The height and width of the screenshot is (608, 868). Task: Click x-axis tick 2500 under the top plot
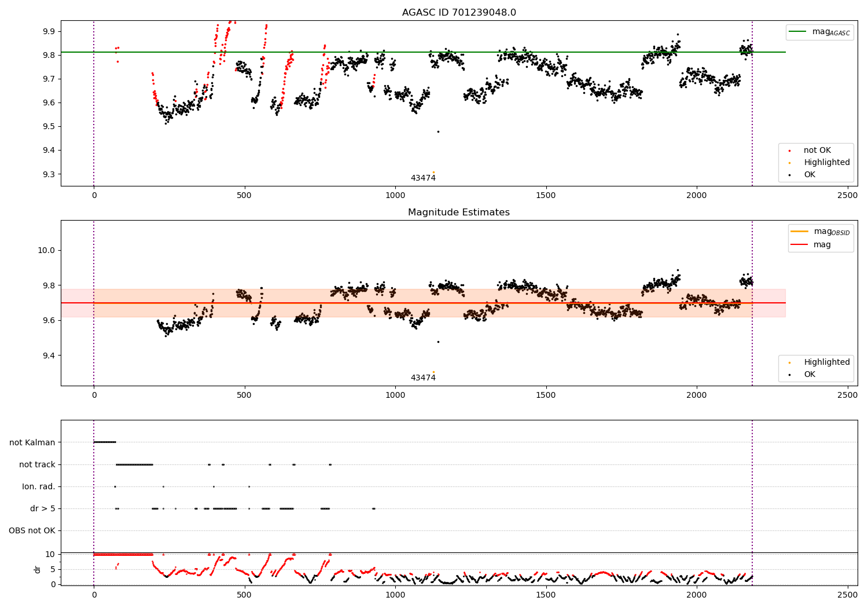click(848, 196)
